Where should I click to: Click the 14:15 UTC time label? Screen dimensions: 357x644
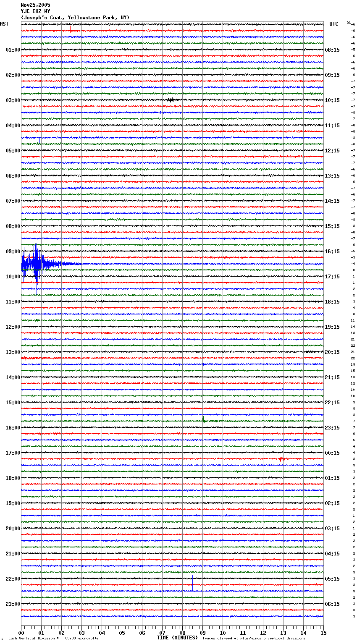click(x=332, y=201)
